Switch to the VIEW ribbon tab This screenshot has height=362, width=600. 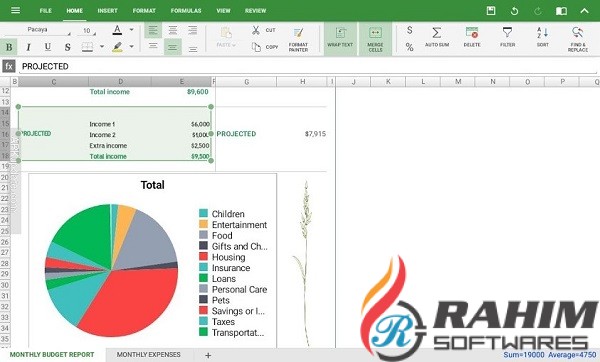tap(223, 11)
